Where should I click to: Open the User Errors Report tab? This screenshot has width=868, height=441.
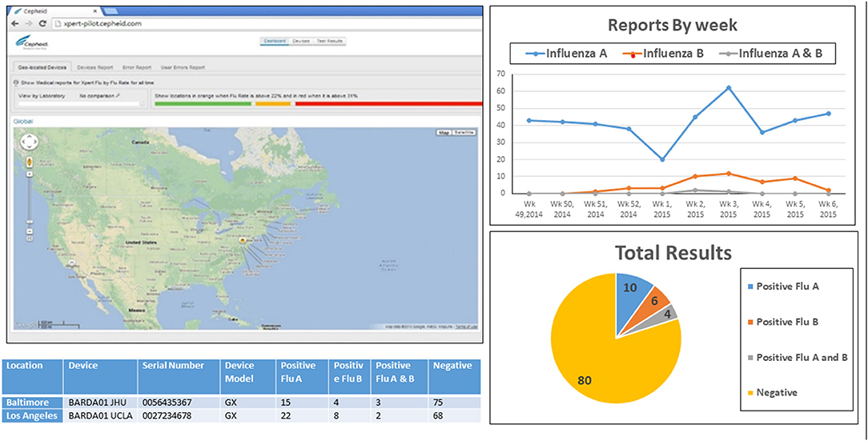click(183, 67)
